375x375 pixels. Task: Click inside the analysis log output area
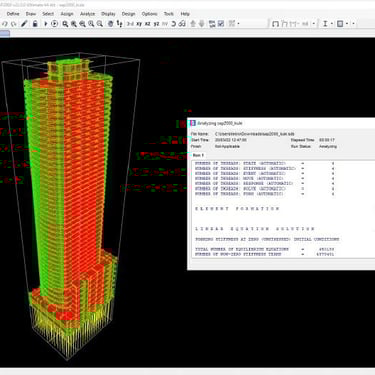283,209
